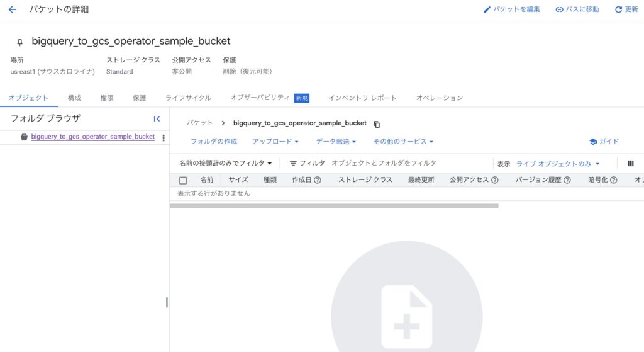
Task: Click the back arrow icon
Action: pos(12,9)
